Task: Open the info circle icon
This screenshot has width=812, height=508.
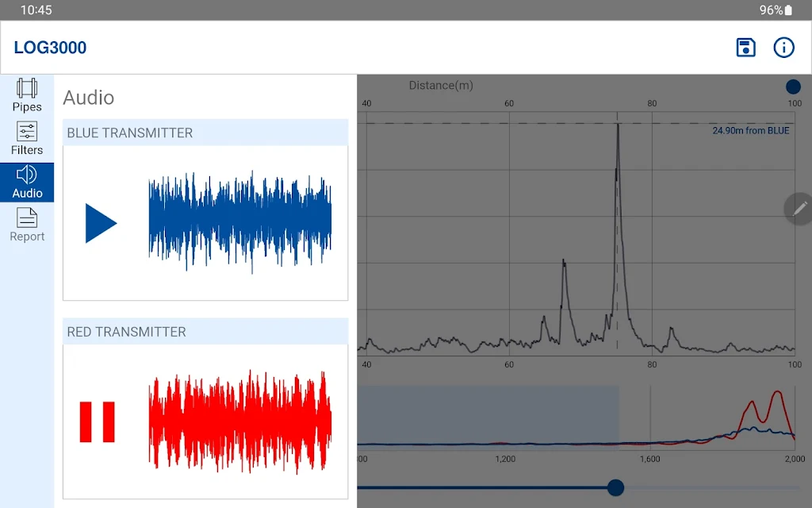Action: [783, 48]
